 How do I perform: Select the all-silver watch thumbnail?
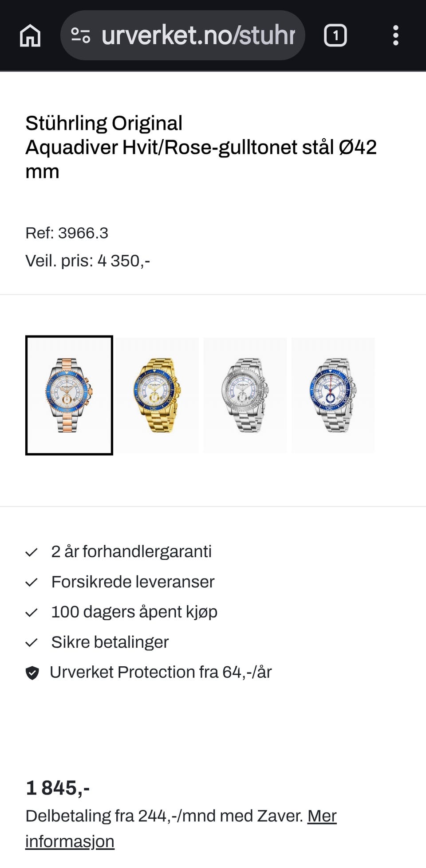click(245, 395)
